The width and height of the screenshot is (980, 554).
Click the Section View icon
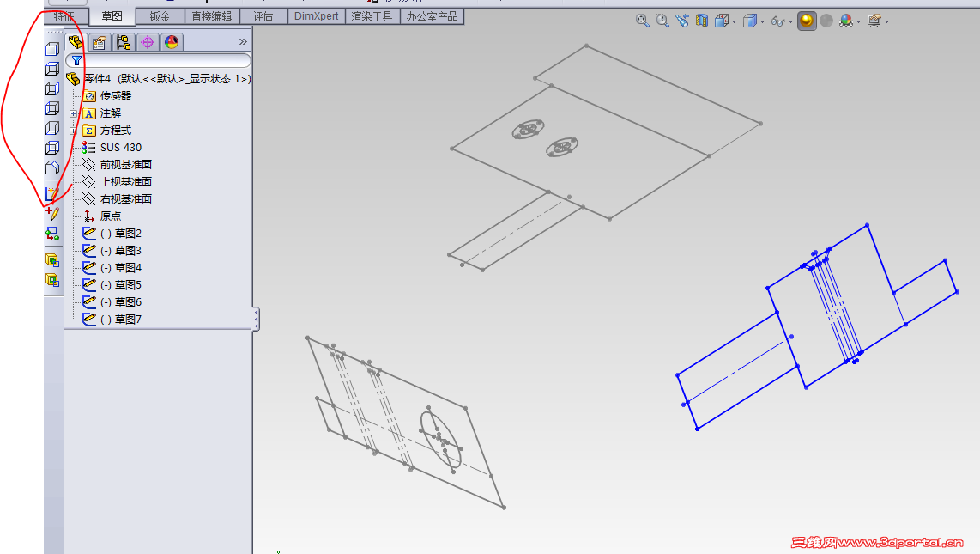point(702,21)
